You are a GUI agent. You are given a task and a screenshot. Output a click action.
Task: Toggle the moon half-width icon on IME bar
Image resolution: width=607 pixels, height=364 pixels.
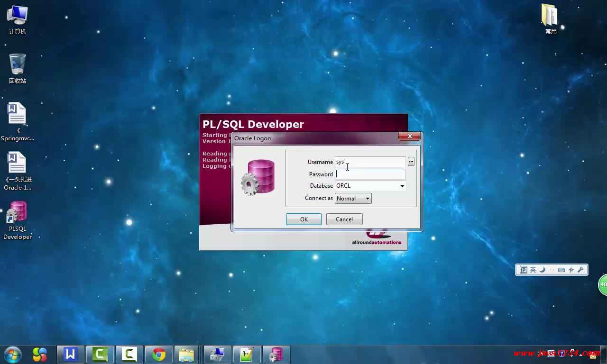click(543, 270)
